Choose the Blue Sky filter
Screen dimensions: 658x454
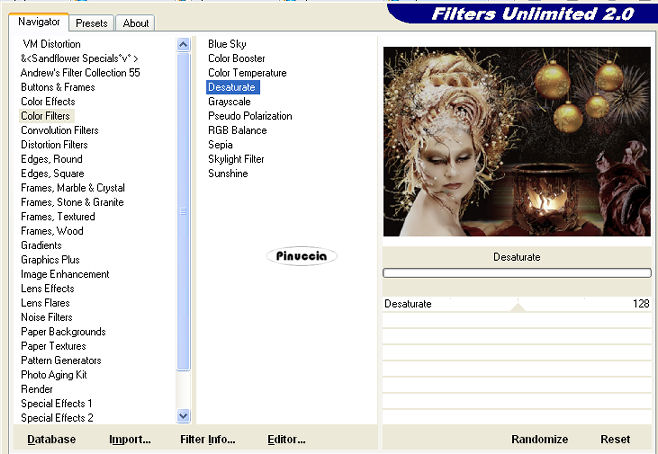[227, 44]
